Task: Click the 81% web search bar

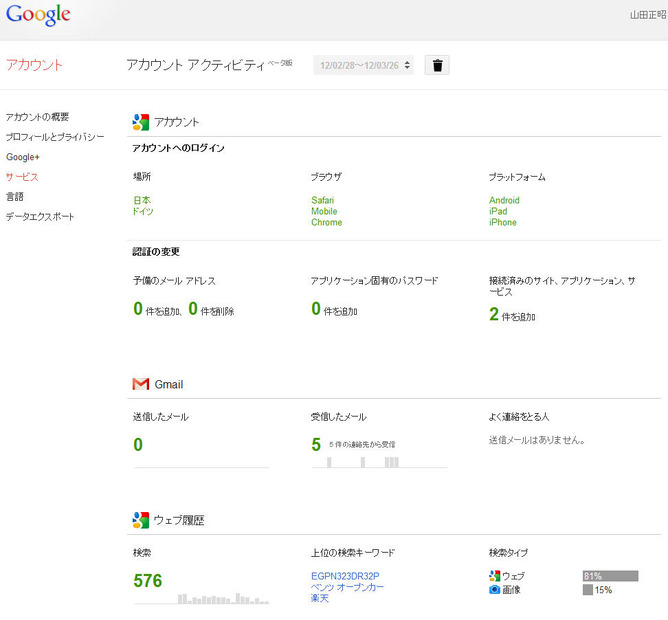Action: [x=610, y=576]
